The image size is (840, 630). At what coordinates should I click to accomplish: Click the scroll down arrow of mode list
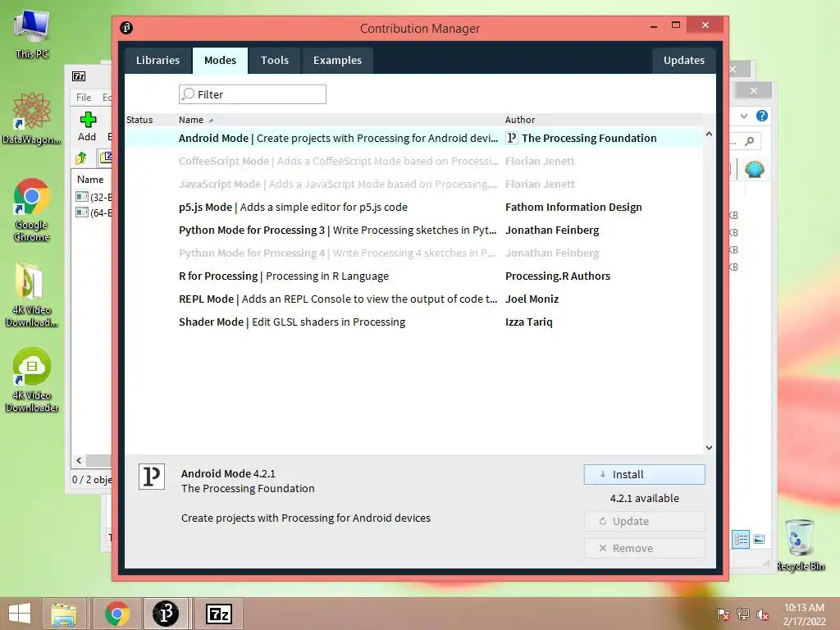click(710, 448)
